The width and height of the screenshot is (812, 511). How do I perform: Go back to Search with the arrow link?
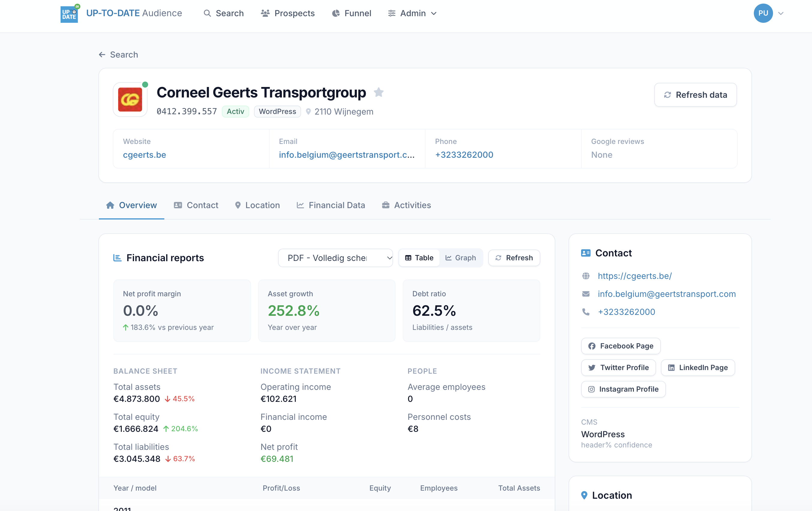pyautogui.click(x=118, y=55)
